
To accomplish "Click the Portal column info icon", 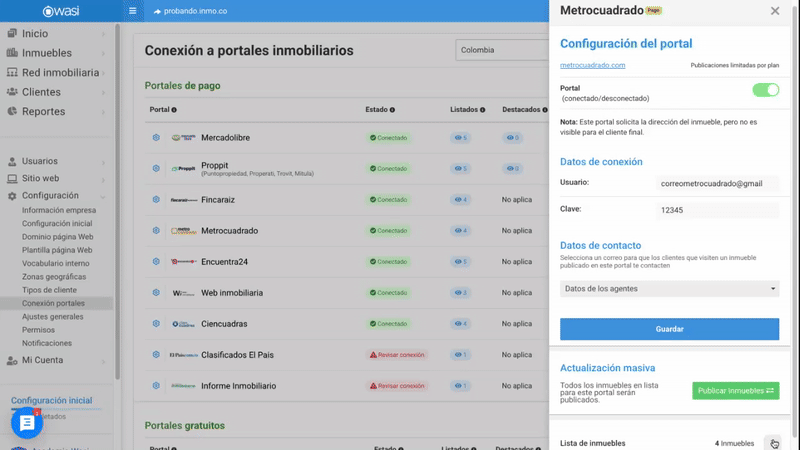I will click(x=174, y=110).
